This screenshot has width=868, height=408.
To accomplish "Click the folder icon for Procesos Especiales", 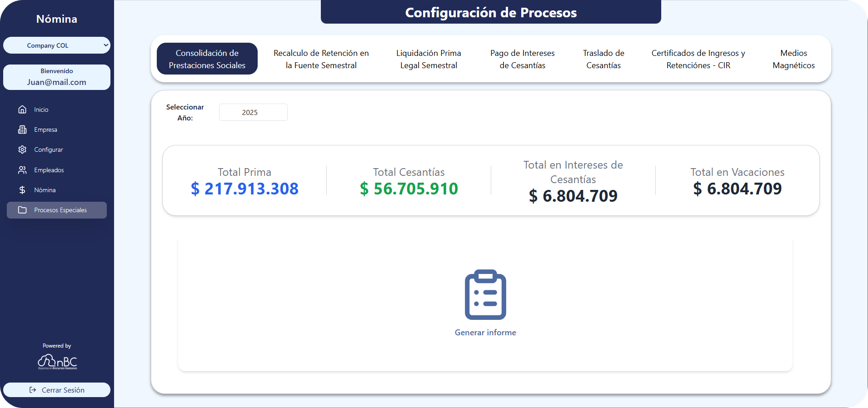I will point(22,210).
